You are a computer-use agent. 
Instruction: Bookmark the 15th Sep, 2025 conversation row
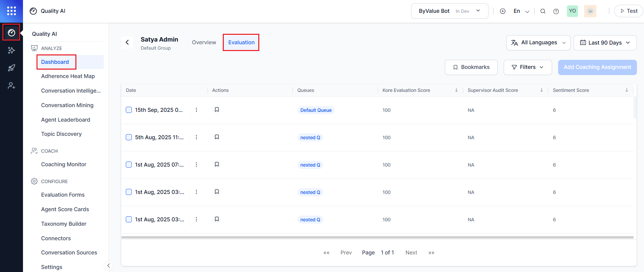pyautogui.click(x=217, y=110)
